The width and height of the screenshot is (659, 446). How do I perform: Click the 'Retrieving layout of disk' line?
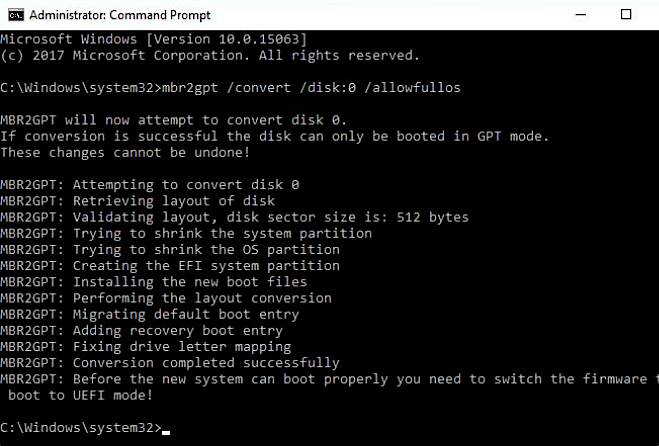pyautogui.click(x=137, y=201)
